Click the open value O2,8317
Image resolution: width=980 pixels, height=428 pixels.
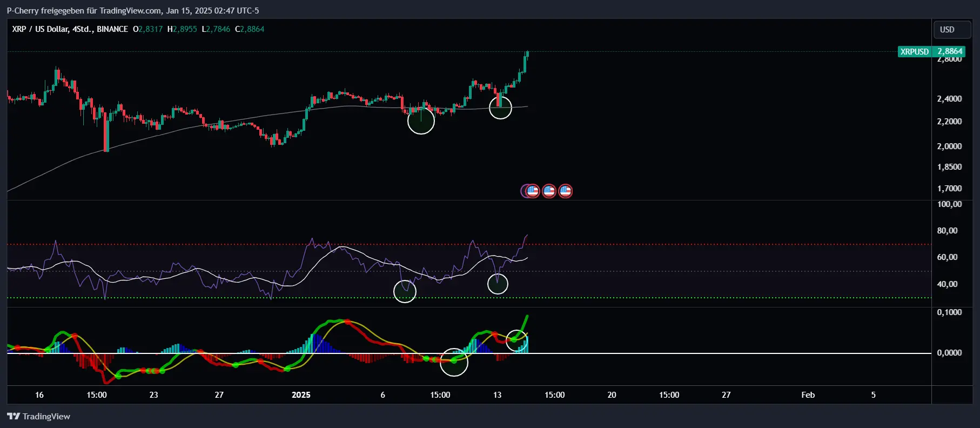point(147,29)
